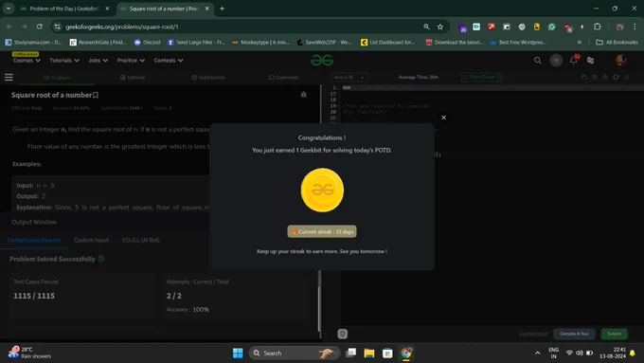The width and height of the screenshot is (644, 363).
Task: Switch to the Submissions tab
Action: 208,78
